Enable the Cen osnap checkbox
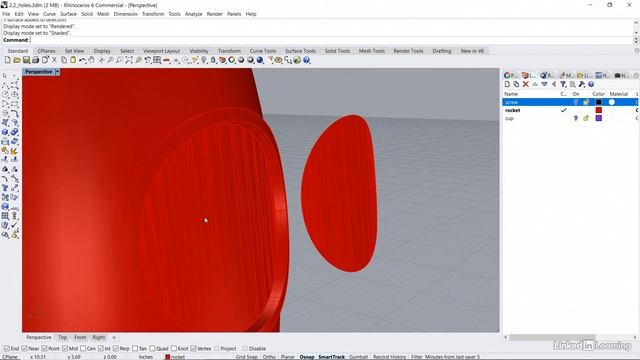Screen dimensions: 640x360 click(83, 349)
